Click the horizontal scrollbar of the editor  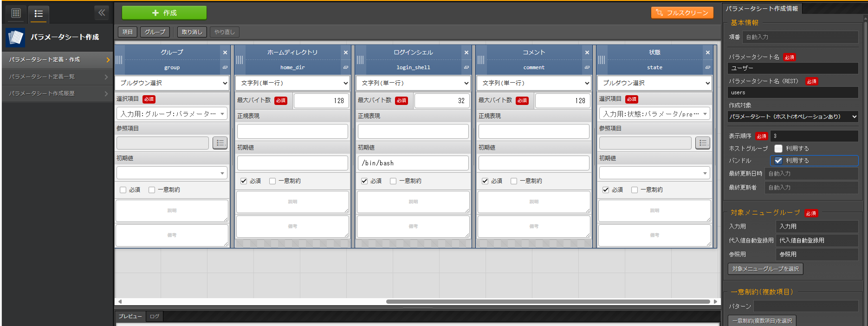pos(548,301)
